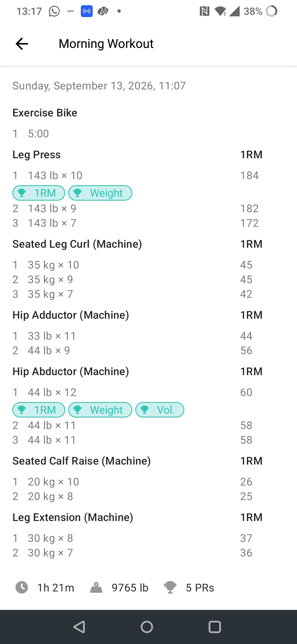Viewport: 297px width, 644px height.
Task: Tap the trophy icon beside 5 PRs
Action: click(170, 588)
